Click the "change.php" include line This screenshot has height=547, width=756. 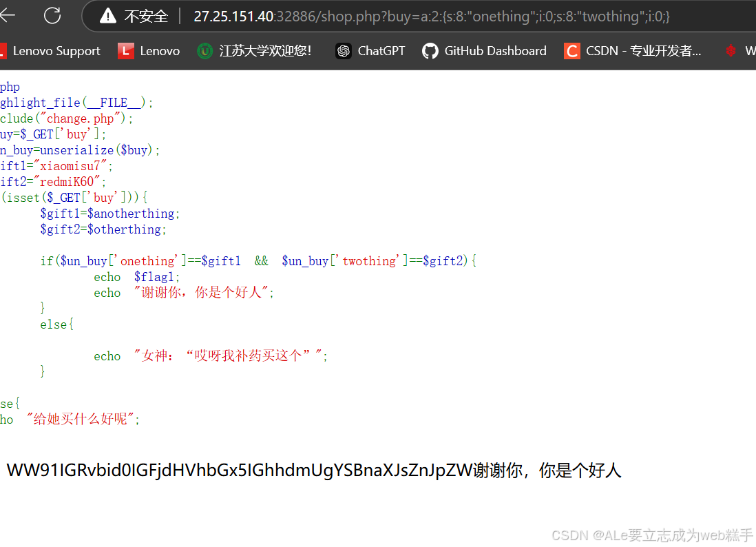point(67,118)
